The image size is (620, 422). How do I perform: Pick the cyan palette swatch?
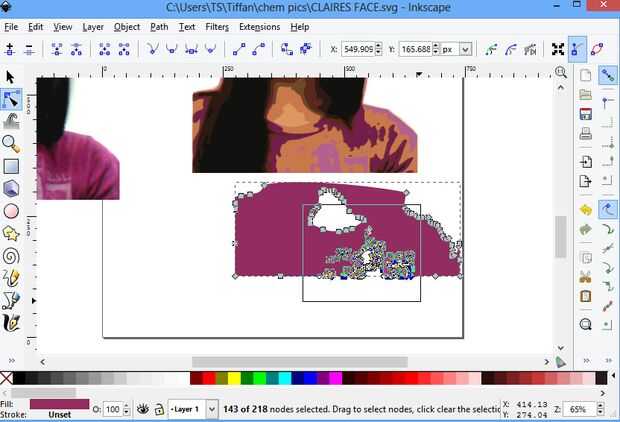click(285, 378)
